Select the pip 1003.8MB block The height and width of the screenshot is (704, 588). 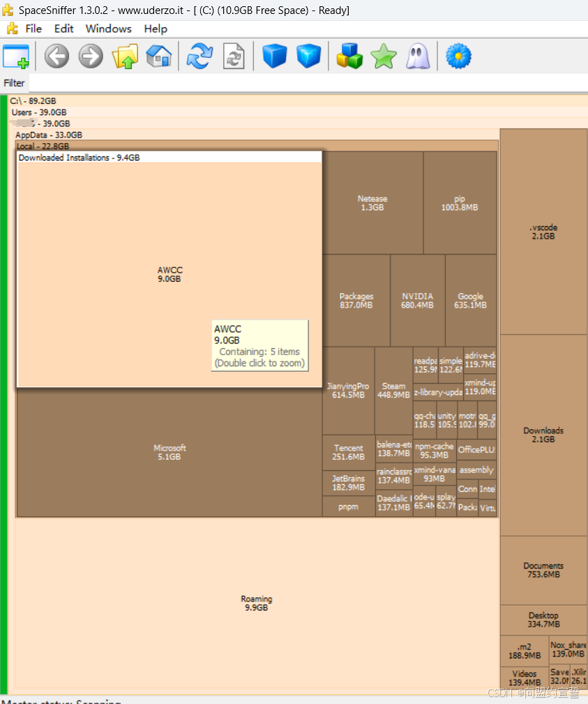(x=460, y=203)
